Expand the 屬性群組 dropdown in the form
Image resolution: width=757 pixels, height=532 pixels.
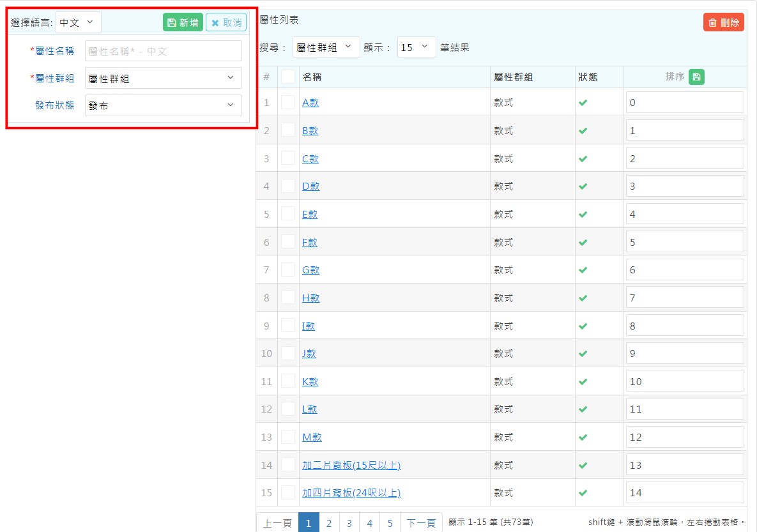pyautogui.click(x=163, y=78)
